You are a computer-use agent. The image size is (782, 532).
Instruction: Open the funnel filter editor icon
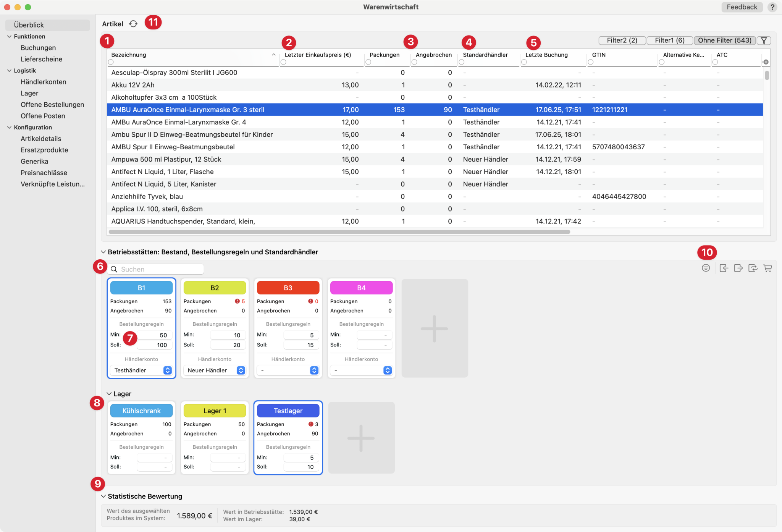(764, 40)
